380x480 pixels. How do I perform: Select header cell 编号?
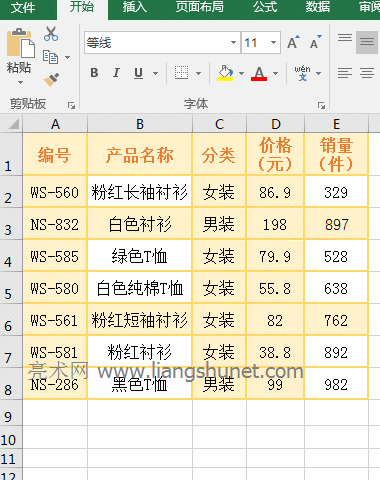click(x=55, y=154)
